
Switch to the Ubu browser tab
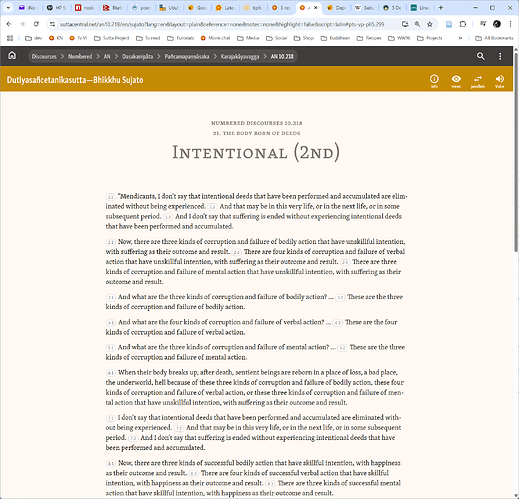(x=169, y=8)
